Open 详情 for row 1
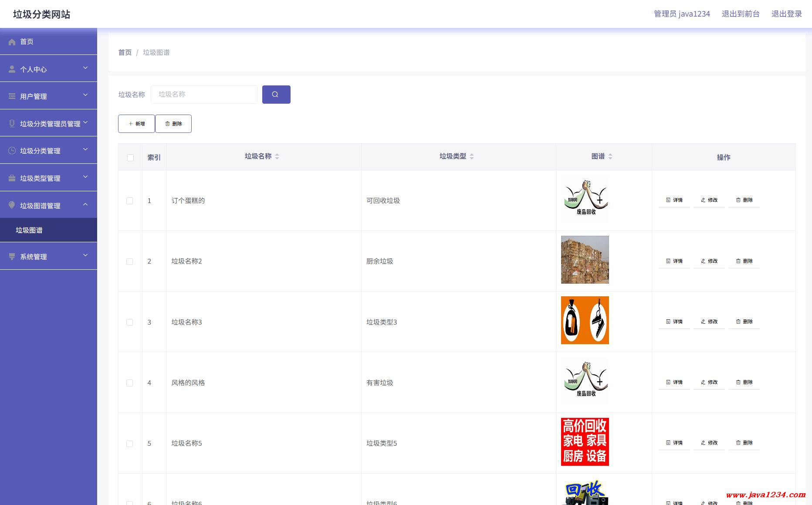 (x=674, y=200)
